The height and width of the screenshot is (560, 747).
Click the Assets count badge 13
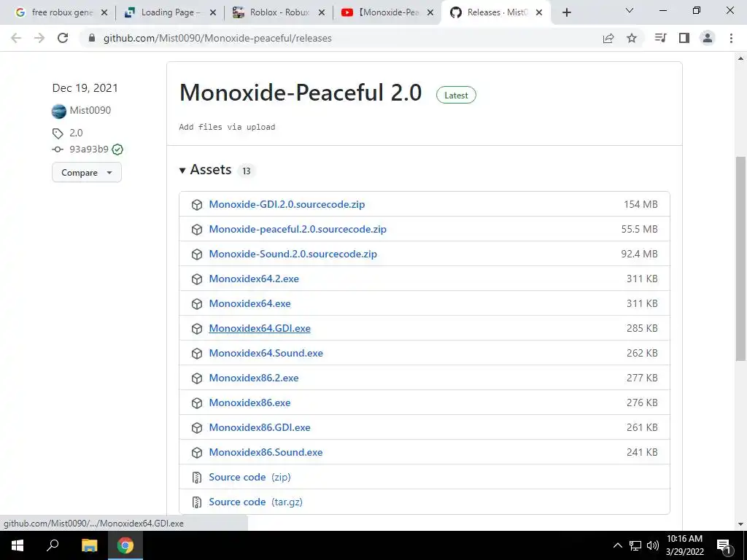click(x=247, y=171)
